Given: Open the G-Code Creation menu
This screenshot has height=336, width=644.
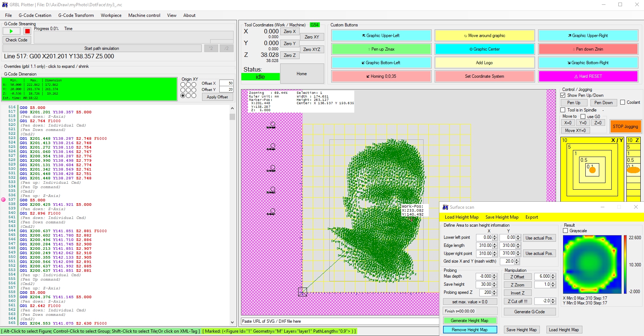Looking at the screenshot, I should (x=35, y=15).
